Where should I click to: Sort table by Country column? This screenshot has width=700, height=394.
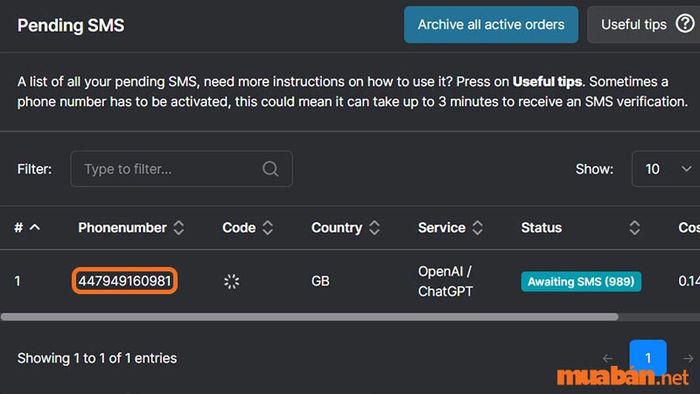(374, 228)
